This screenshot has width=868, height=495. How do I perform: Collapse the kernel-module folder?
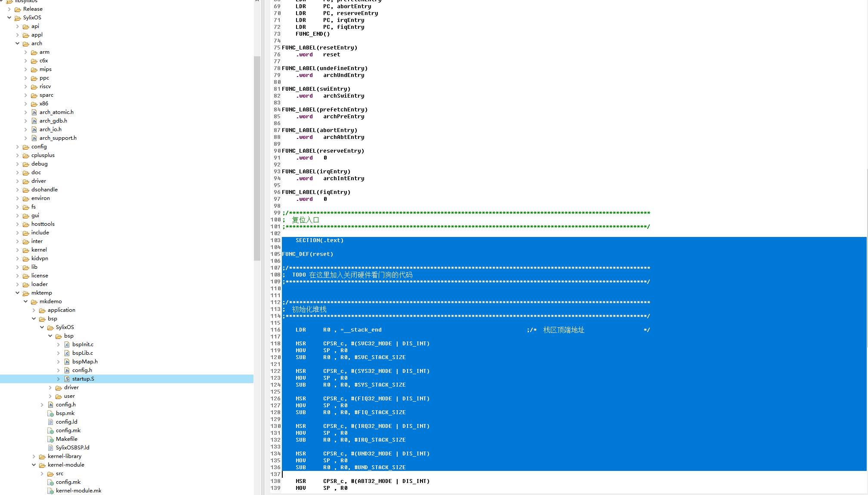pos(34,465)
